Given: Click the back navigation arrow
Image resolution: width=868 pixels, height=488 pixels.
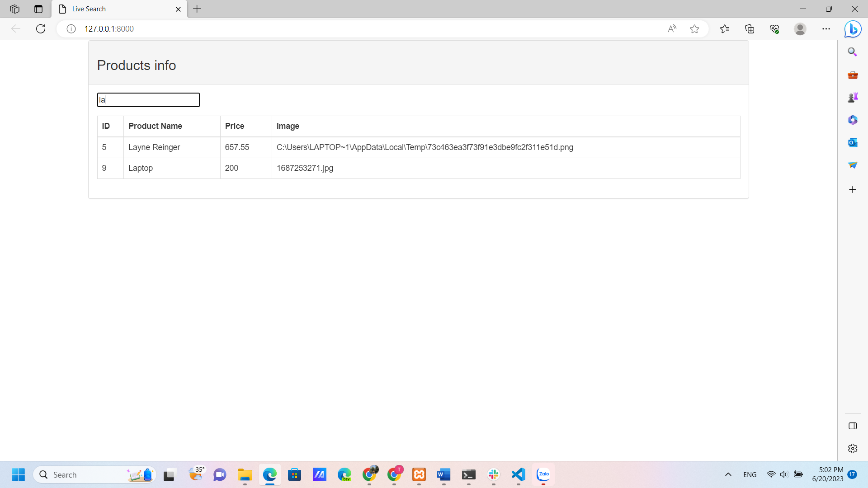Looking at the screenshot, I should [16, 29].
